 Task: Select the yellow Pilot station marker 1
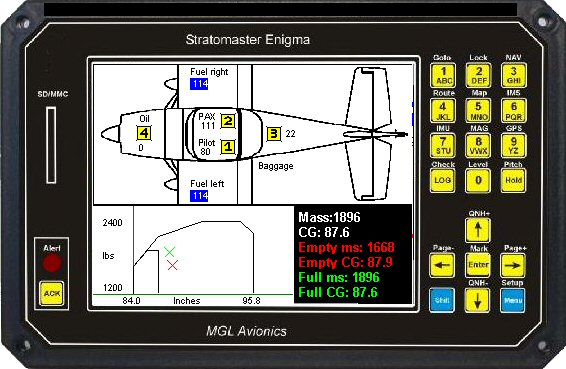tap(227, 147)
